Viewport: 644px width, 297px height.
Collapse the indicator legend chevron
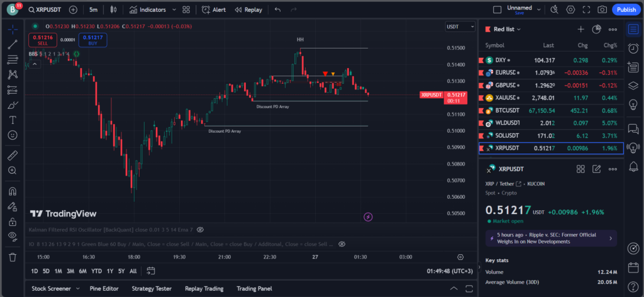[x=35, y=64]
